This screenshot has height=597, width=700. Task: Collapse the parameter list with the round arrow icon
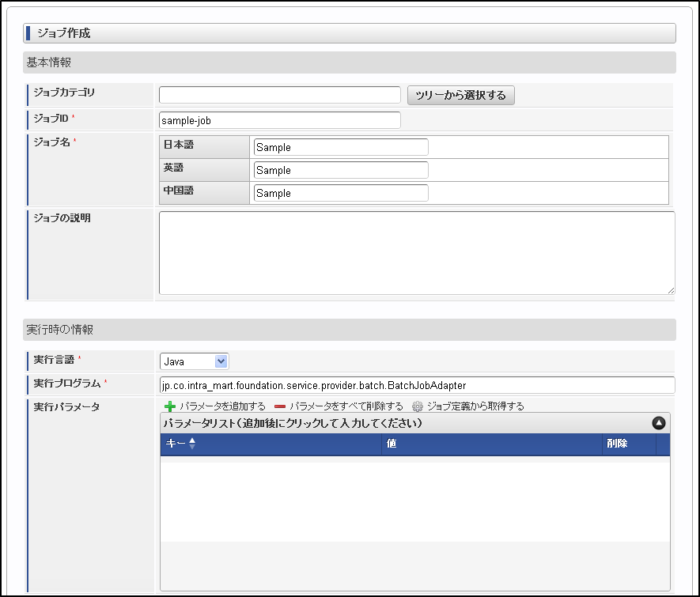click(659, 422)
